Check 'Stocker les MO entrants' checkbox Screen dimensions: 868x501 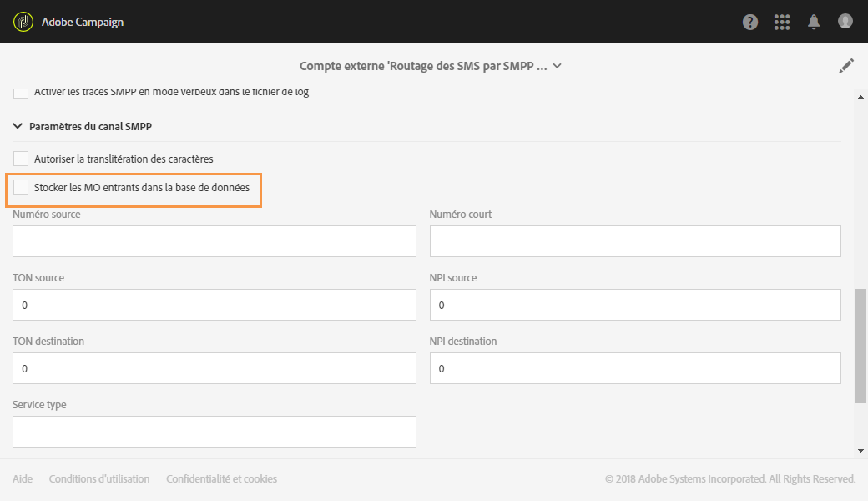[21, 188]
